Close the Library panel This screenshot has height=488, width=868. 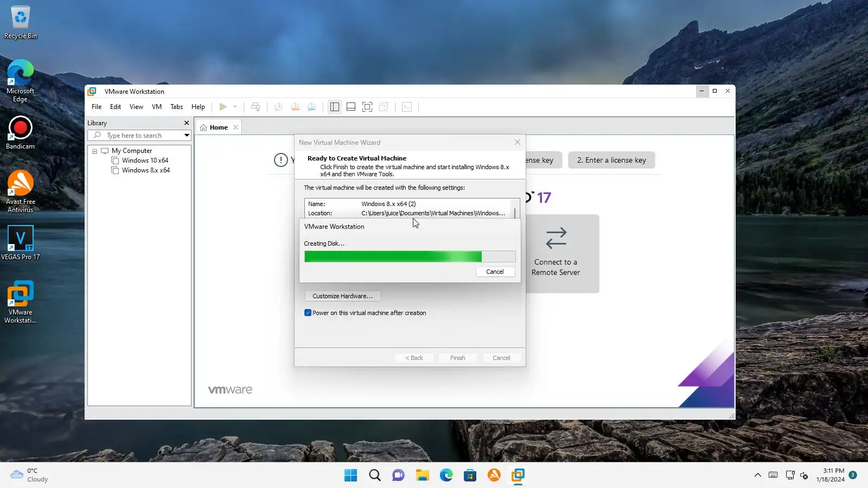187,123
